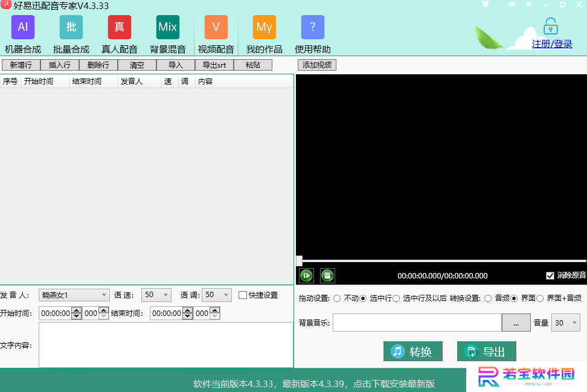Image resolution: width=587 pixels, height=392 pixels.
Task: Select 音频 conversion radio option
Action: coord(488,298)
